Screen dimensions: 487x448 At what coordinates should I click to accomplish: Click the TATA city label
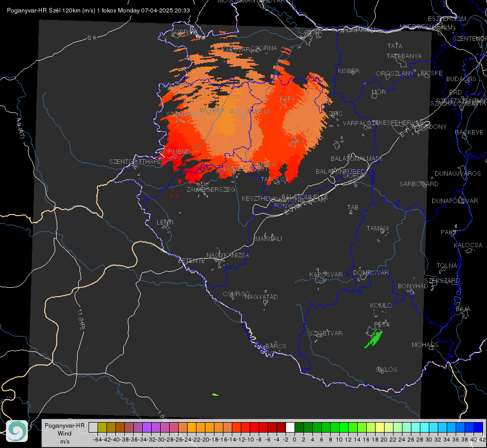pyautogui.click(x=395, y=46)
